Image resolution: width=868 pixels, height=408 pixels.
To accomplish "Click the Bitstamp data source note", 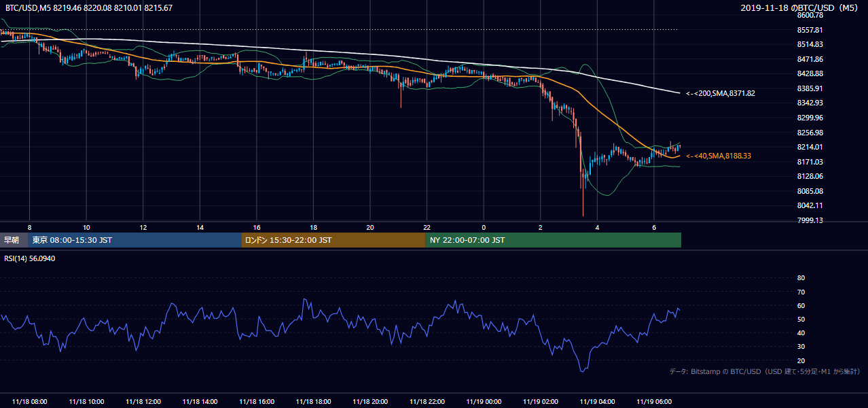I will [x=765, y=371].
